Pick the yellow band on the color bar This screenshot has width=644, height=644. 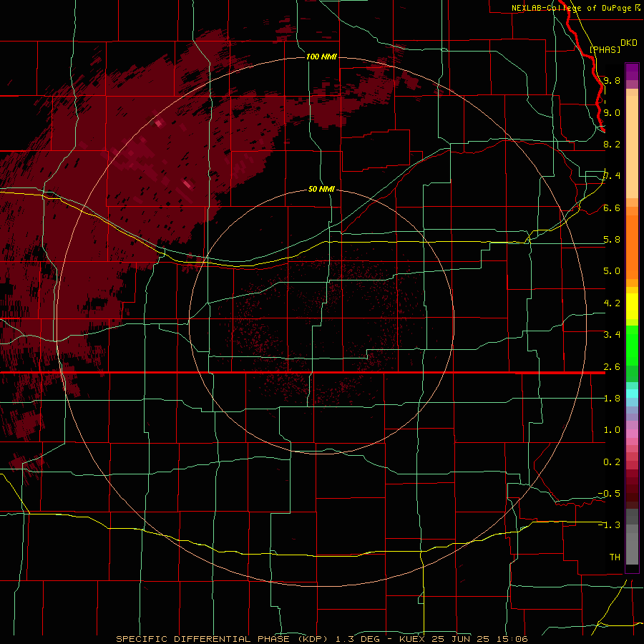[x=632, y=306]
